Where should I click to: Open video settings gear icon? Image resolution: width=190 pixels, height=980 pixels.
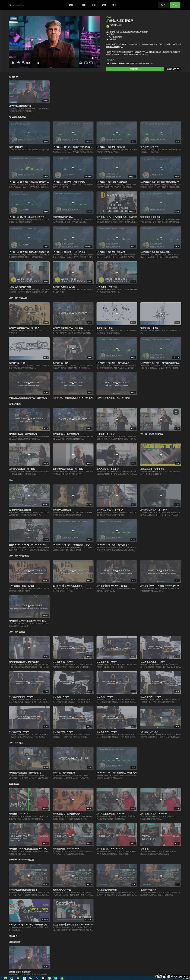click(x=81, y=63)
